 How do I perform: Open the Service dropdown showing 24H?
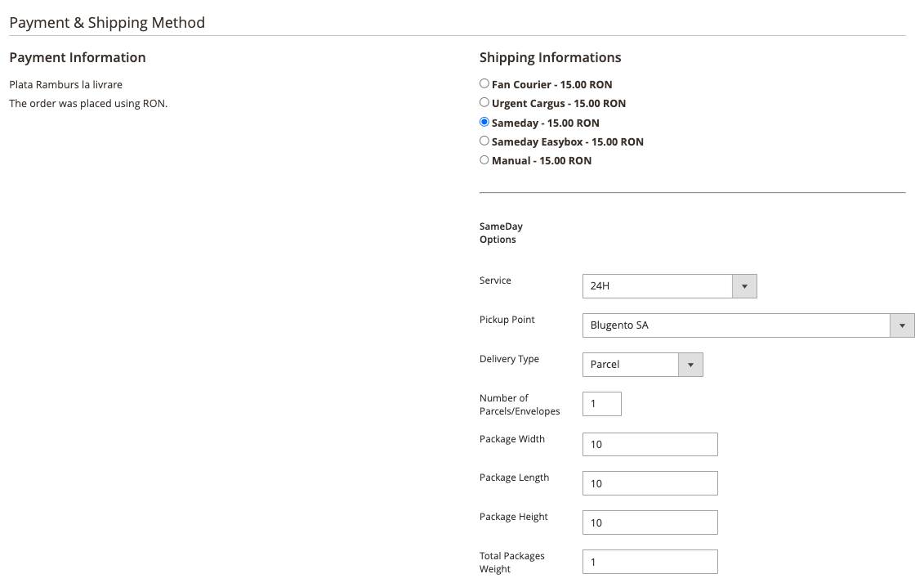(669, 286)
